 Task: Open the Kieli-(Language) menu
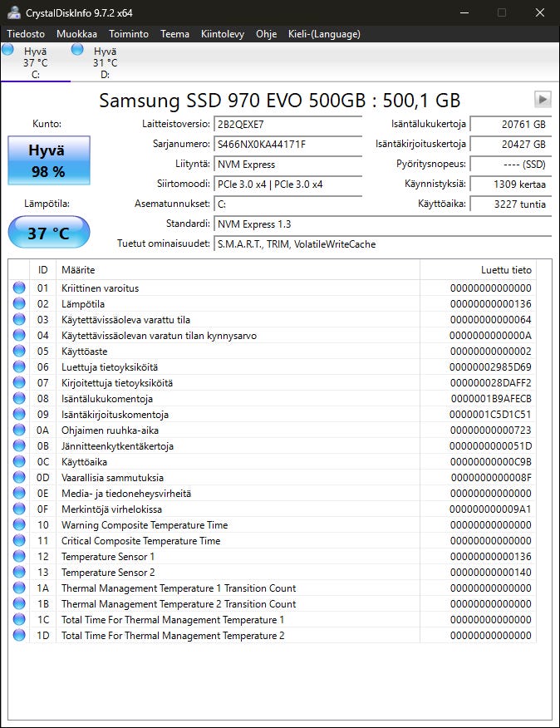[x=323, y=34]
